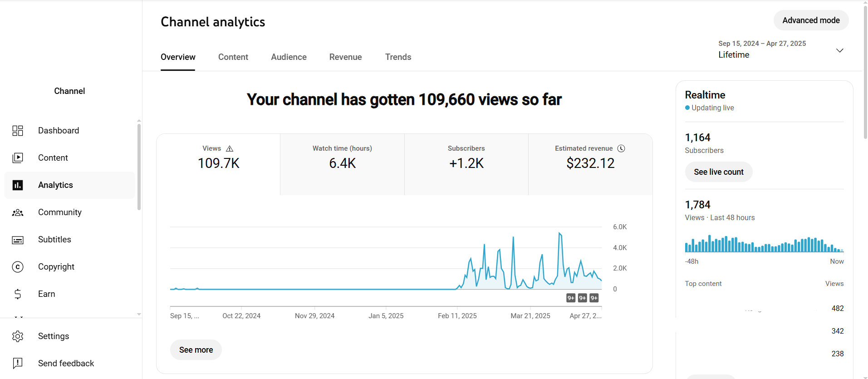Viewport: 868px width, 379px height.
Task: Select the Views 109.7K metric card
Action: tap(218, 164)
